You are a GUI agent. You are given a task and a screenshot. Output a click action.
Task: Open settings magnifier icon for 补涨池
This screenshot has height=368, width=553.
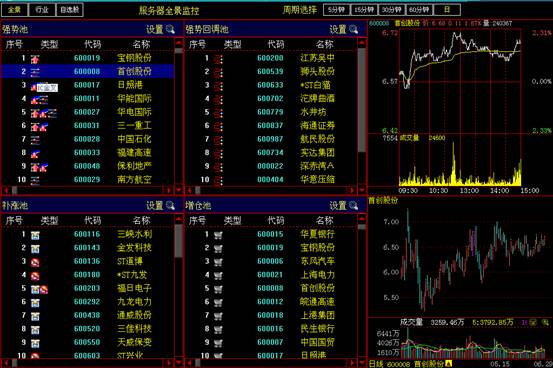[170, 205]
